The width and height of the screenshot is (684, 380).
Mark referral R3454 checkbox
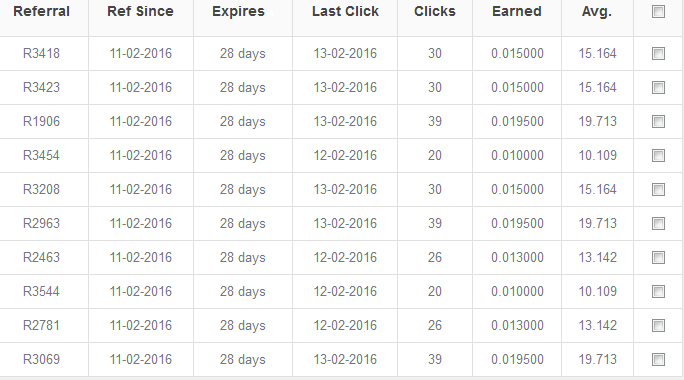pyautogui.click(x=658, y=156)
